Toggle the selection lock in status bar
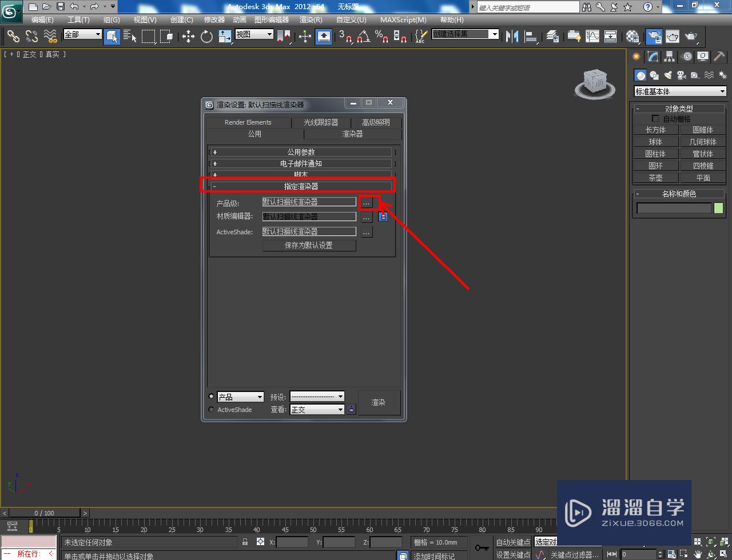This screenshot has height=560, width=732. [245, 542]
